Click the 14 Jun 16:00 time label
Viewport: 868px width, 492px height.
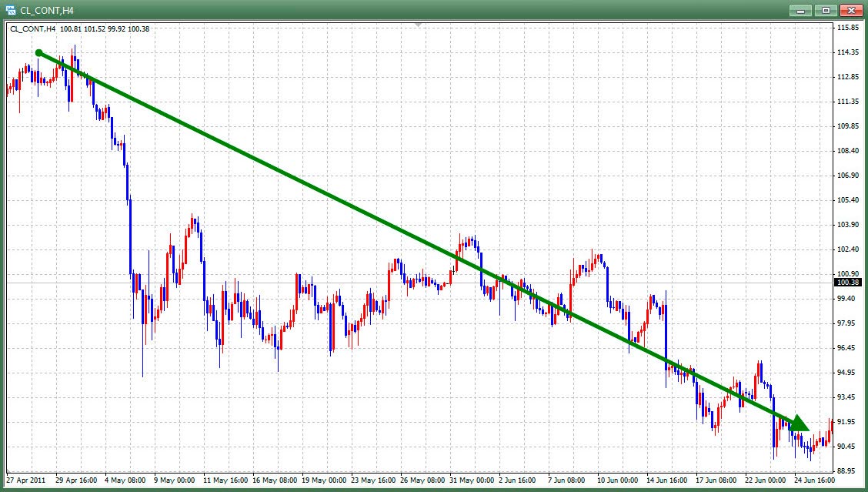coord(666,480)
